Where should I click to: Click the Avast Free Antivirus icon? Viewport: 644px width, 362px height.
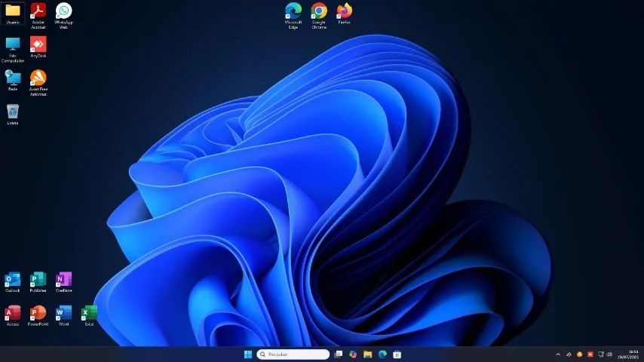[38, 78]
